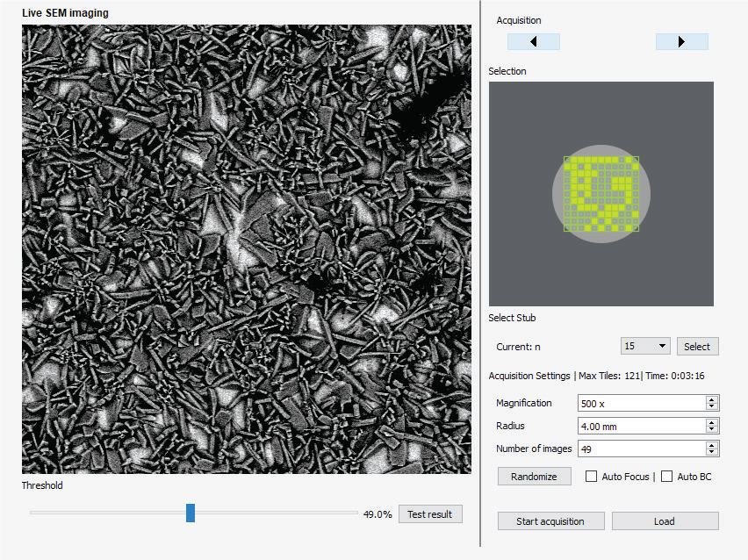Click the Current: n stub label
The height and width of the screenshot is (560, 748).
[518, 347]
